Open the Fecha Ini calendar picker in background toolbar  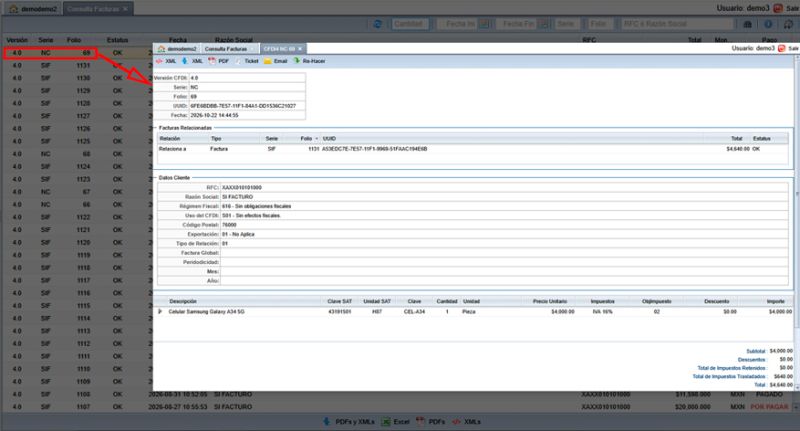click(485, 24)
